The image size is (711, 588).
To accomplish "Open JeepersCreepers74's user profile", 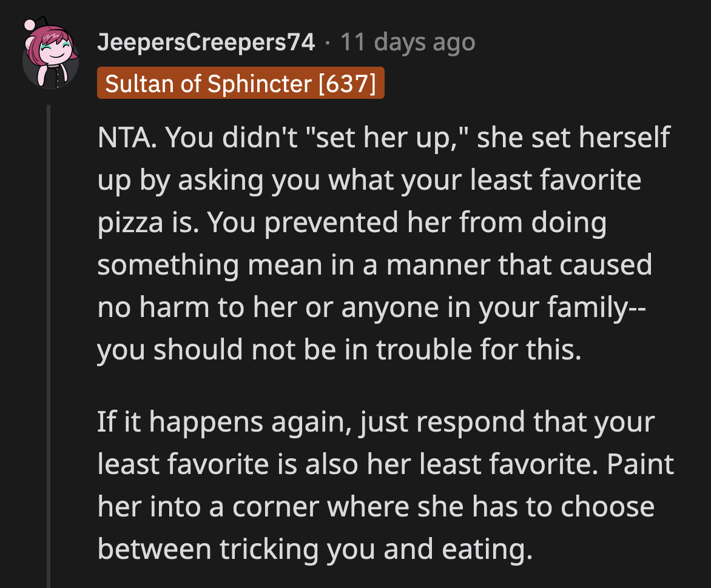I will (206, 41).
